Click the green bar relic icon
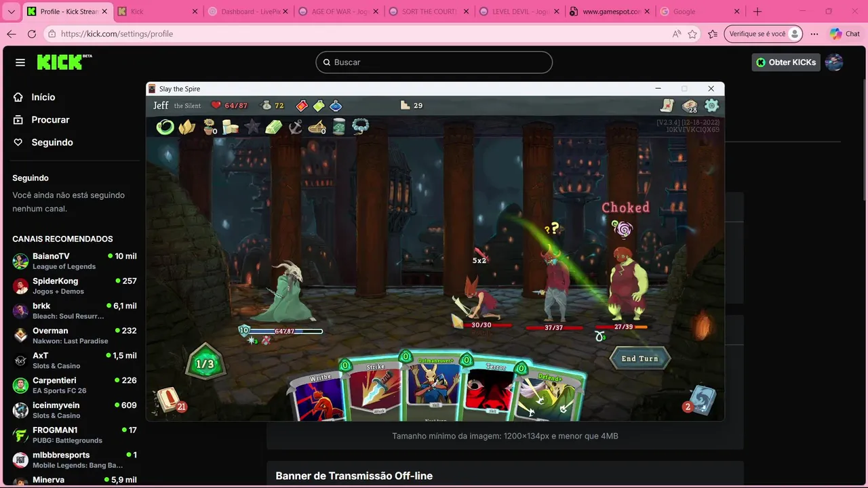The width and height of the screenshot is (868, 488). 273,127
